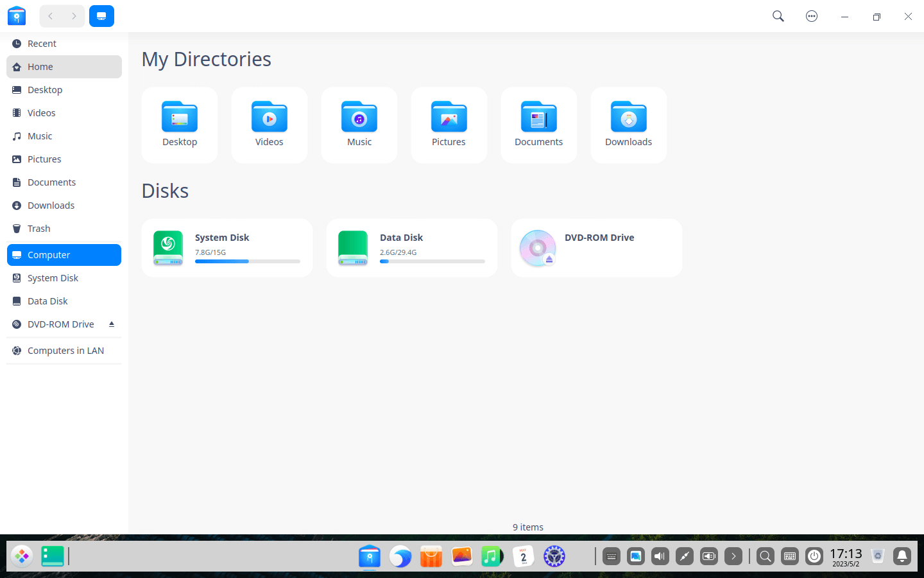Click the computer icon in address bar
Viewport: 924px width, 578px height.
click(101, 16)
